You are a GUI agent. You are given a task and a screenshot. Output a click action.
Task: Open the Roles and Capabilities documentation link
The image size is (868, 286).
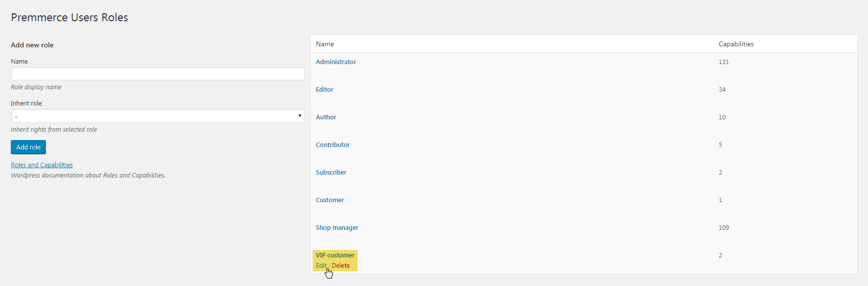tap(42, 165)
